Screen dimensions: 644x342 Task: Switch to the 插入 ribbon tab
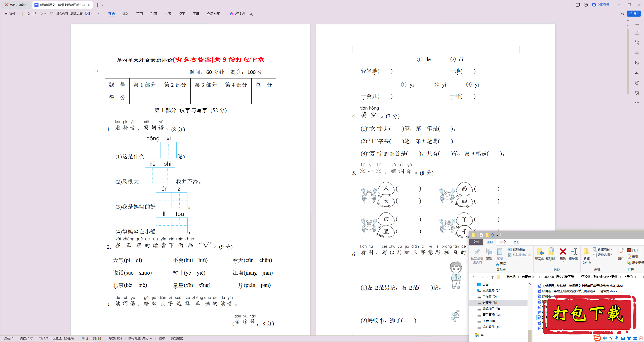click(126, 14)
